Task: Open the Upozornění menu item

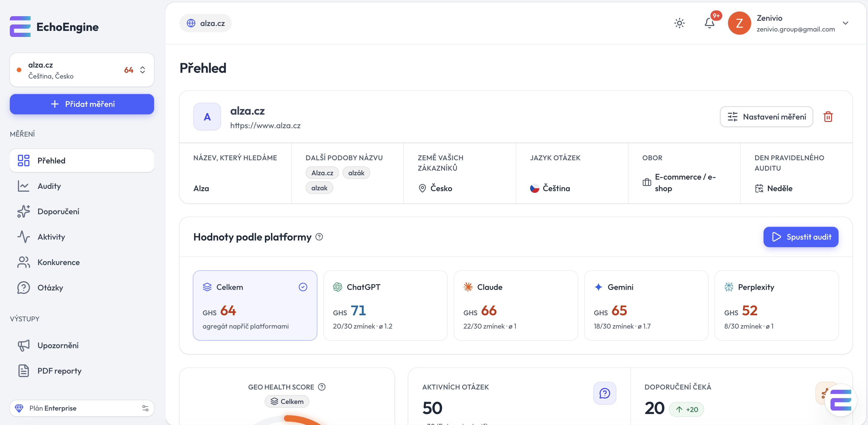Action: (82, 345)
